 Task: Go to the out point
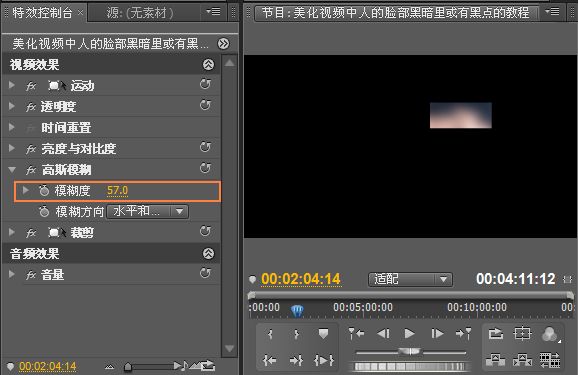click(296, 360)
